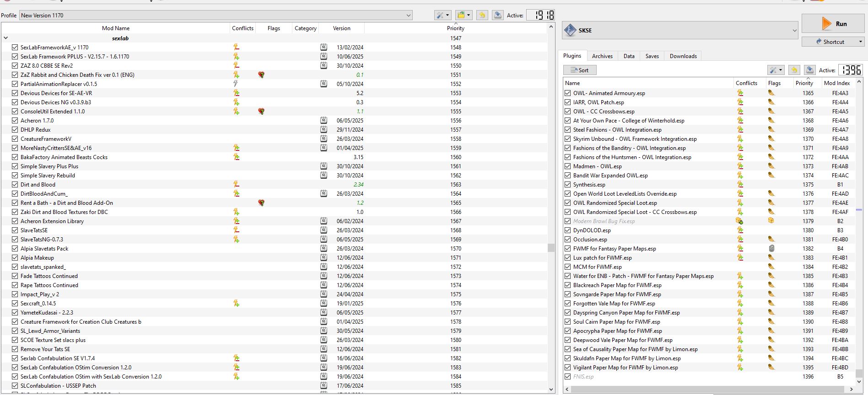
Task: Sort mod list by Version header
Action: click(x=341, y=28)
